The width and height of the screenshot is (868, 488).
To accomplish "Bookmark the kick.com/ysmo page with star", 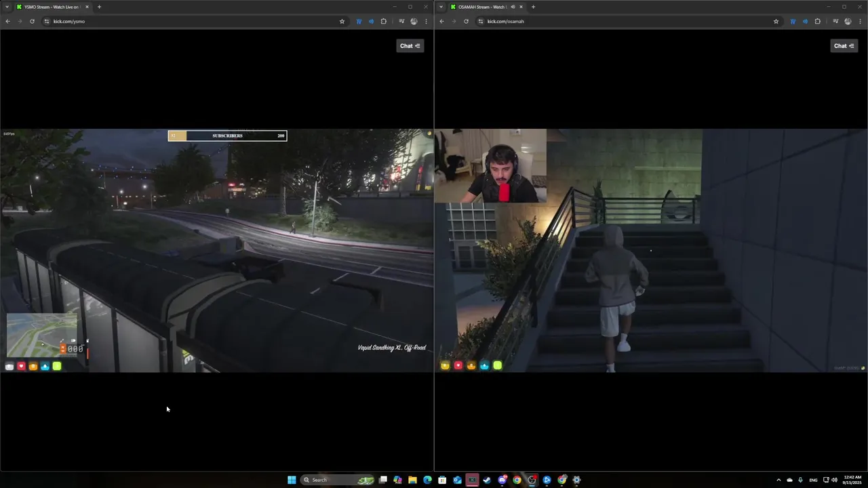I will [342, 21].
